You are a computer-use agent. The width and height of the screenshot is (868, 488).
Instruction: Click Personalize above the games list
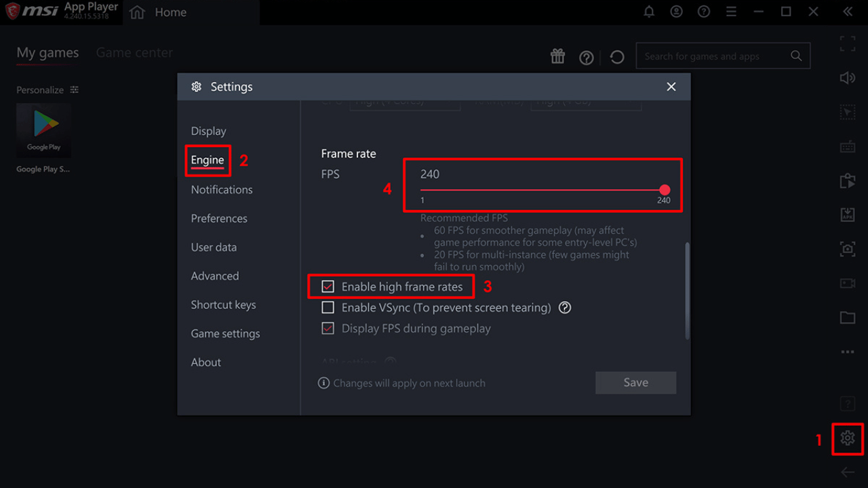point(39,89)
